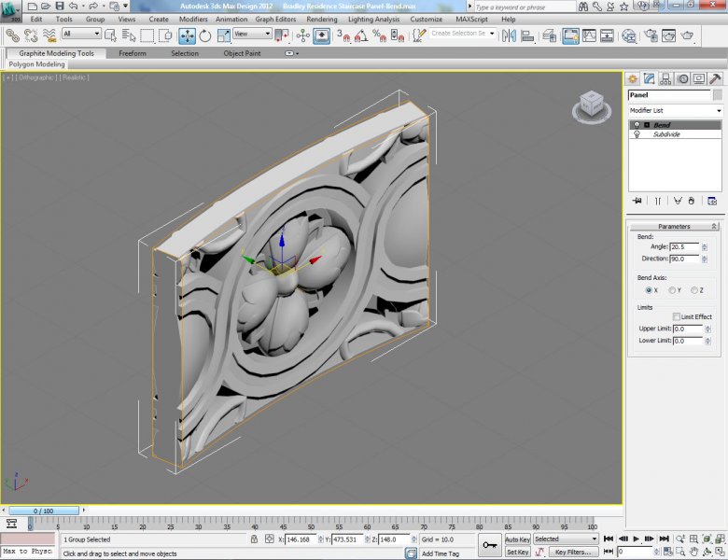Open the Modifier List dropdown
This screenshot has height=560, width=728.
675,110
